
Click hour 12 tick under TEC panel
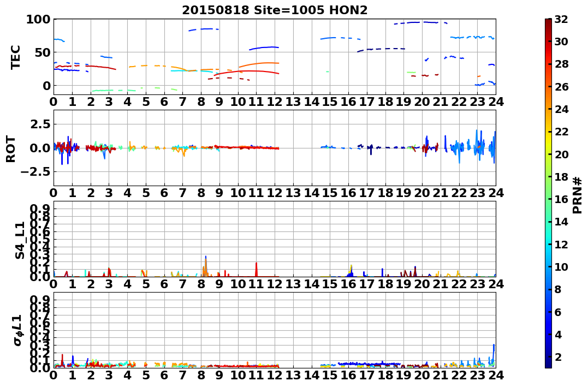[275, 102]
